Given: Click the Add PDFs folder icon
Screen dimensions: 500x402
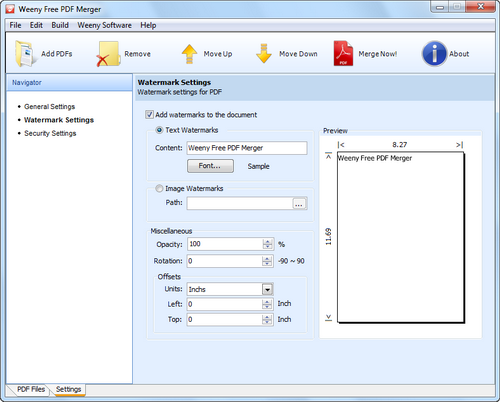Looking at the screenshot, I should (24, 53).
